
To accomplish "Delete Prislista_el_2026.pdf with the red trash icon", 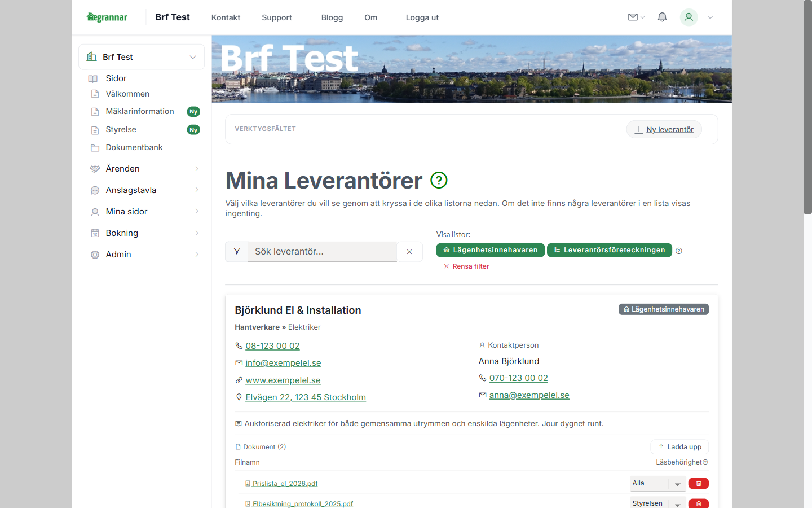I will (x=698, y=483).
